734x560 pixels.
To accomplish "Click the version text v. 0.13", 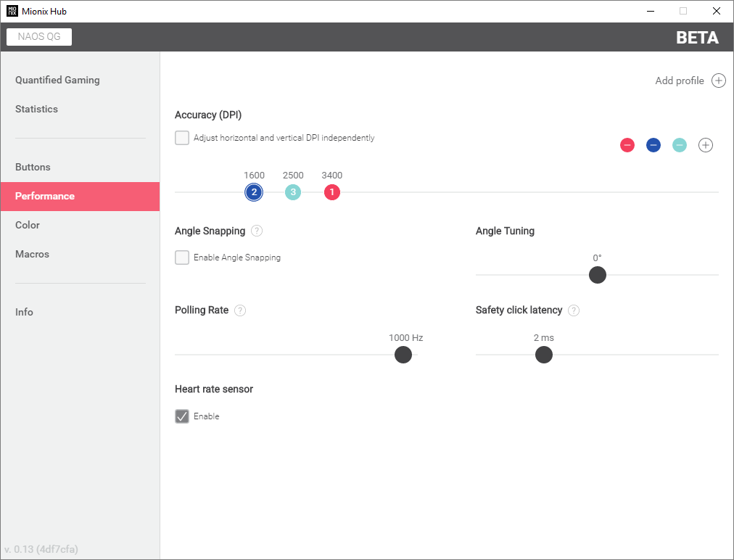I will 41,549.
